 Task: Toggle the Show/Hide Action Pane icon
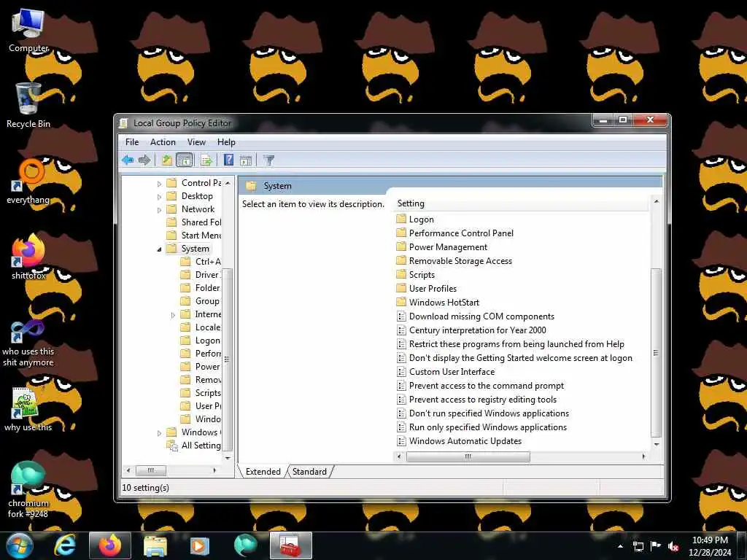tap(246, 160)
